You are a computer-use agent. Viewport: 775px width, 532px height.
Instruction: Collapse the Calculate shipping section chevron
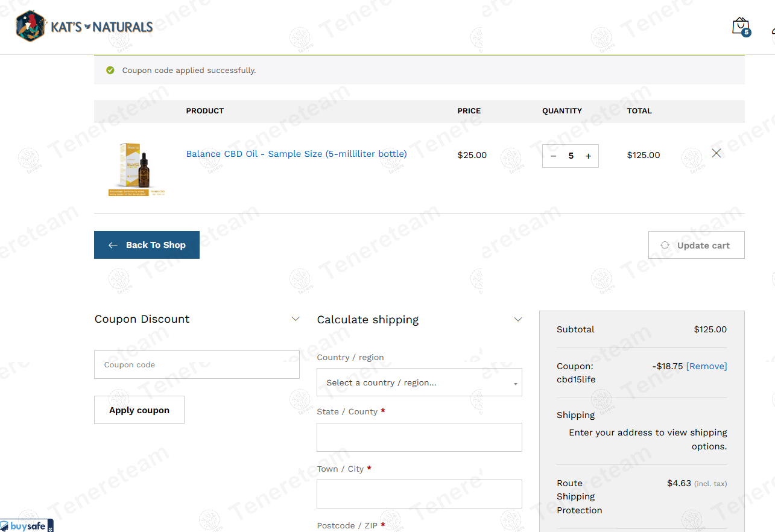tap(518, 320)
